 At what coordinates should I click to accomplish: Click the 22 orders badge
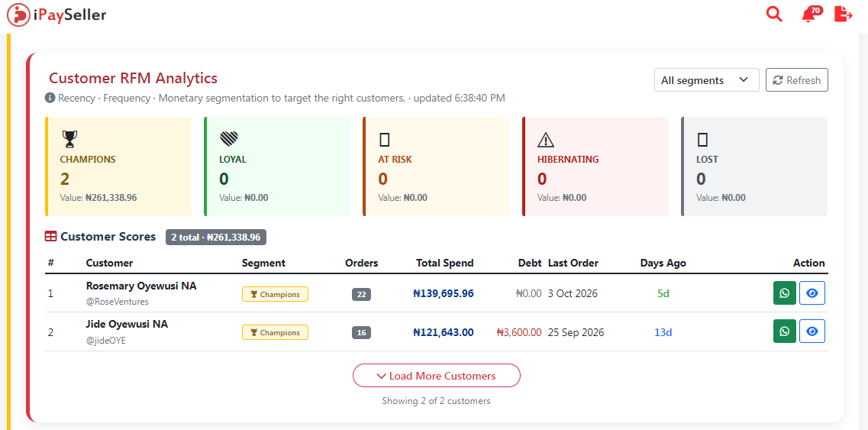[362, 294]
